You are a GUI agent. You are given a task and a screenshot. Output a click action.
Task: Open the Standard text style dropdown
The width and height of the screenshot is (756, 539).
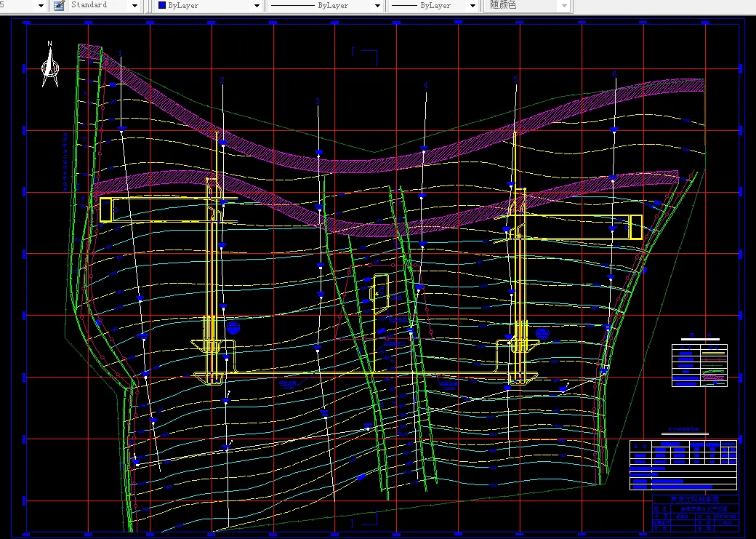134,6
